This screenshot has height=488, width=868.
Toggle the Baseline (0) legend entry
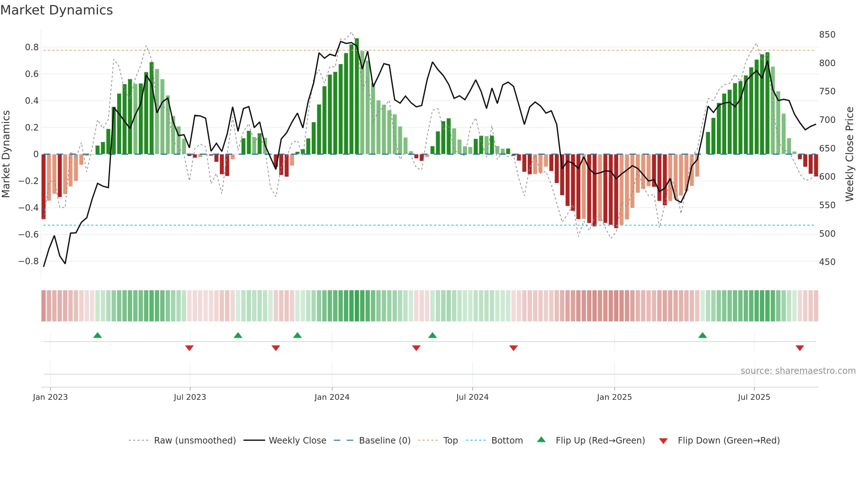point(372,440)
